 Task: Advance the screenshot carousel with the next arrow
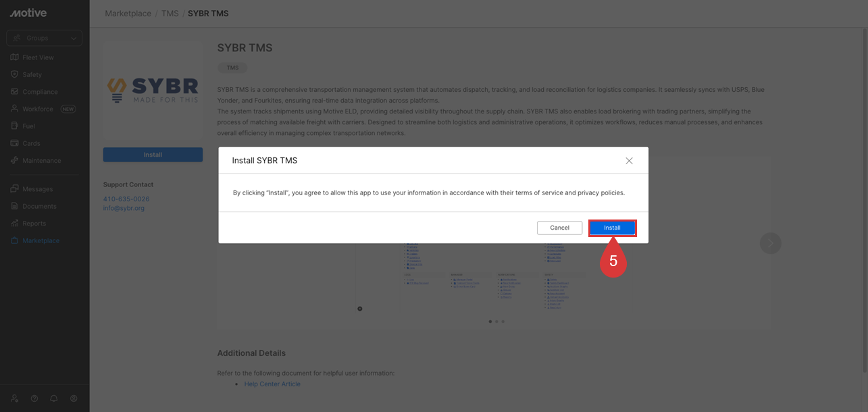(770, 243)
